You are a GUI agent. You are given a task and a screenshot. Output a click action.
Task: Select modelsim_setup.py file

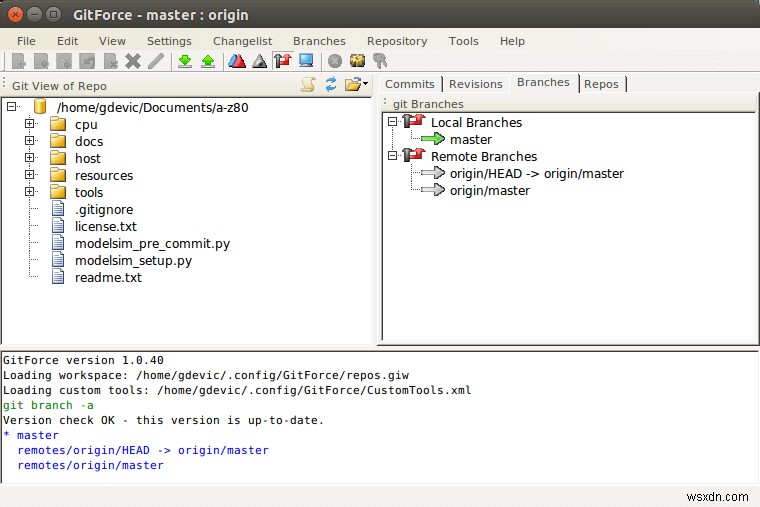coord(133,261)
